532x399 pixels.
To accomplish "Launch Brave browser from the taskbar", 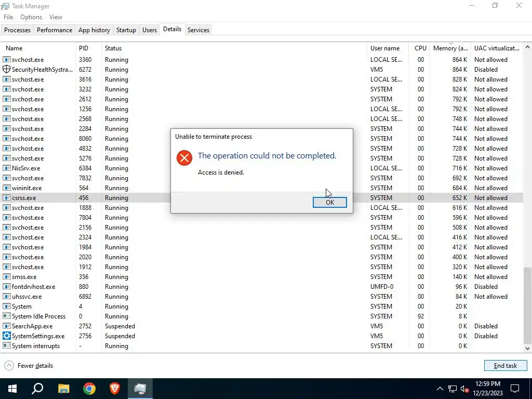I will click(x=115, y=389).
